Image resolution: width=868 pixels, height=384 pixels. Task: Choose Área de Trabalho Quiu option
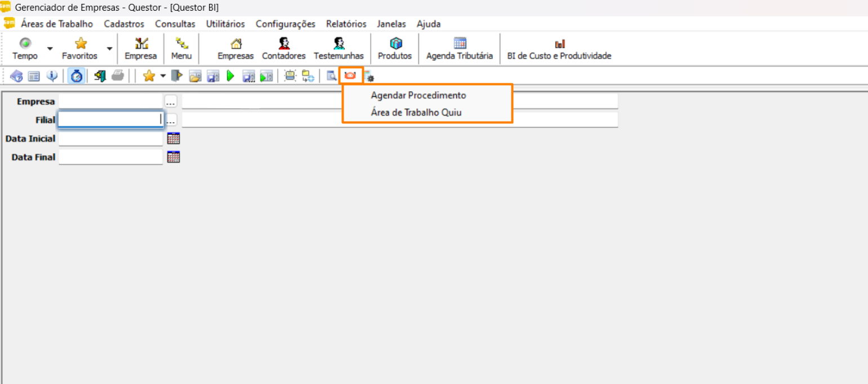point(416,113)
